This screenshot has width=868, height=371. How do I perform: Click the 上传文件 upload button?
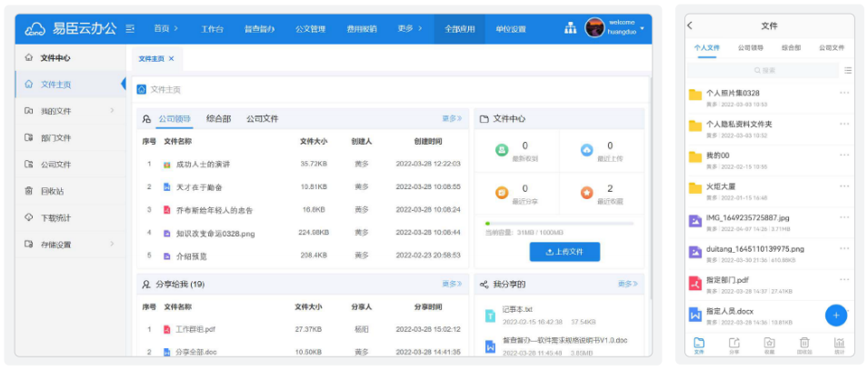coord(564,251)
